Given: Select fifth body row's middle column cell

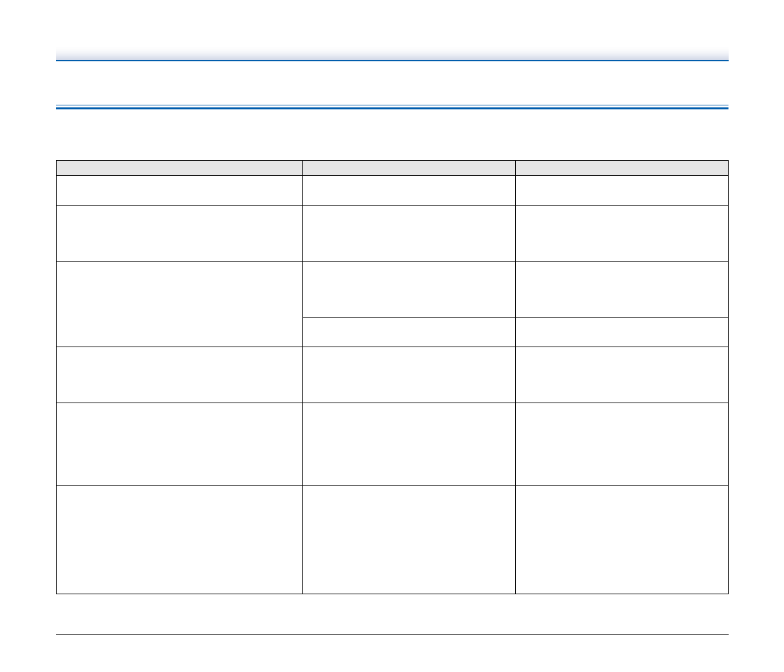Looking at the screenshot, I should [x=408, y=443].
